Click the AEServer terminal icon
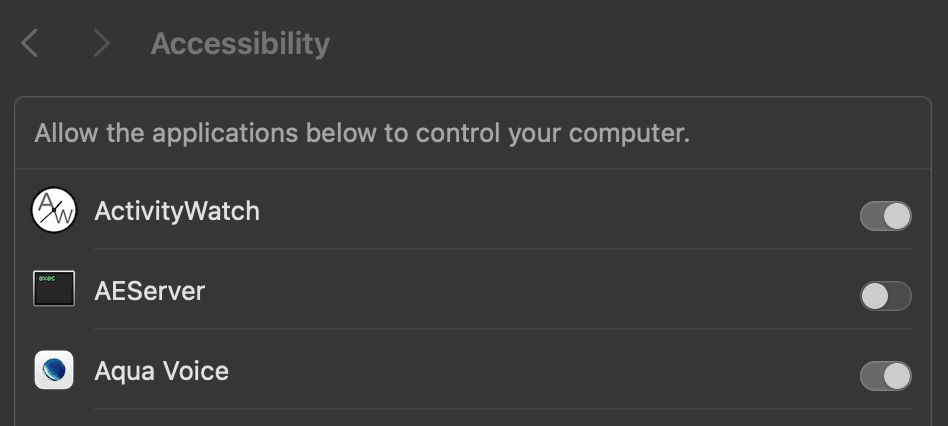This screenshot has height=426, width=948. tap(54, 290)
